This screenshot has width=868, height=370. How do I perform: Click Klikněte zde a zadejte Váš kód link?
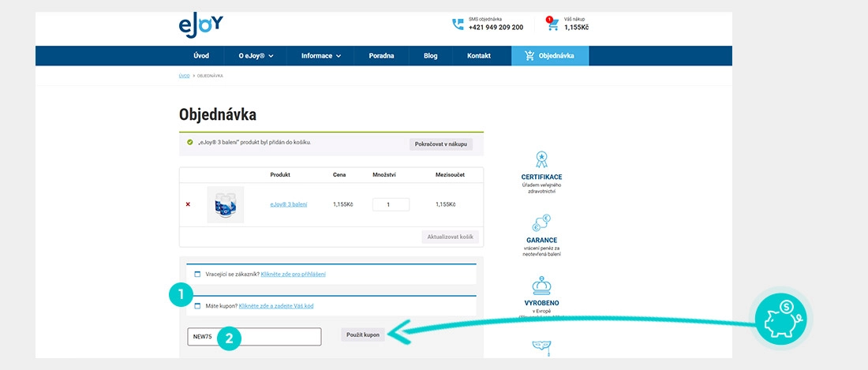pyautogui.click(x=276, y=306)
